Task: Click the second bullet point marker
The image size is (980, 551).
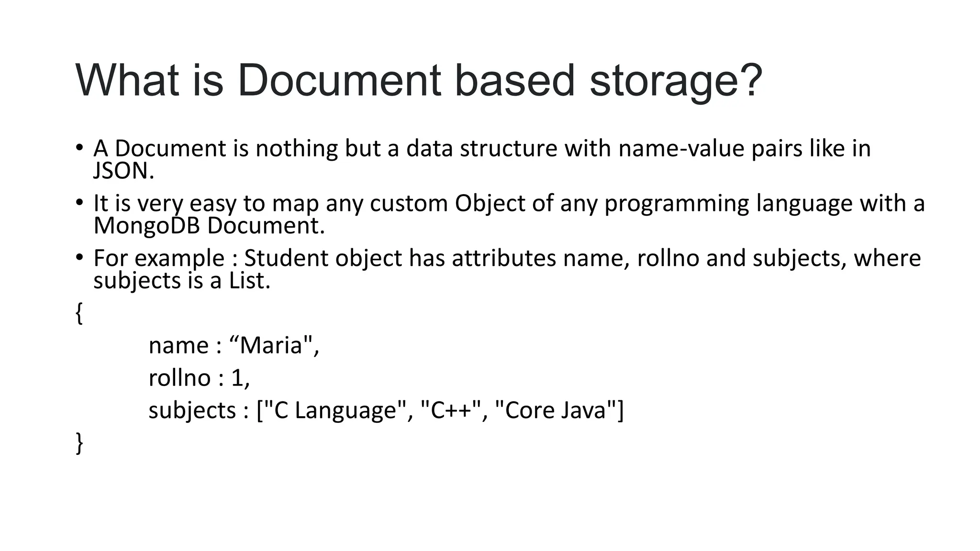Action: [79, 202]
